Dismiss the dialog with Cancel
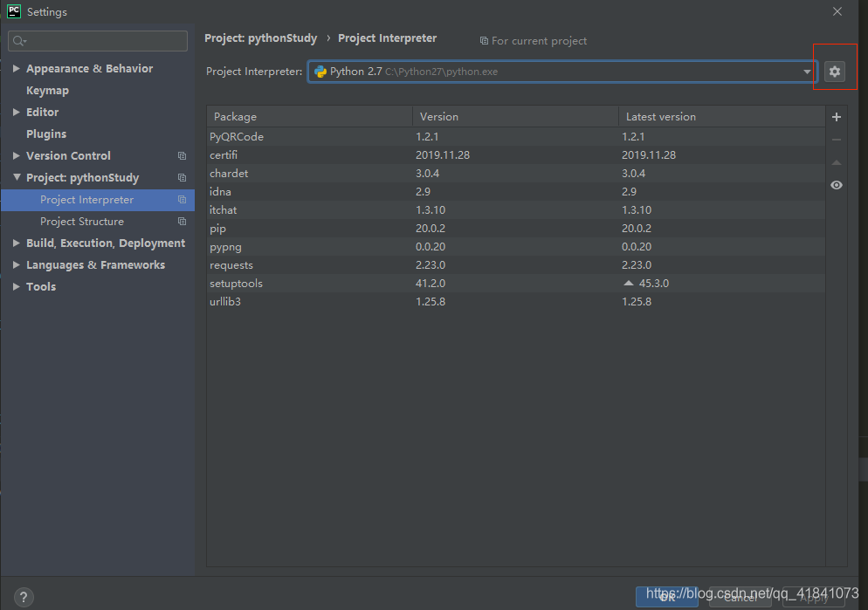This screenshot has width=868, height=610. [x=740, y=597]
